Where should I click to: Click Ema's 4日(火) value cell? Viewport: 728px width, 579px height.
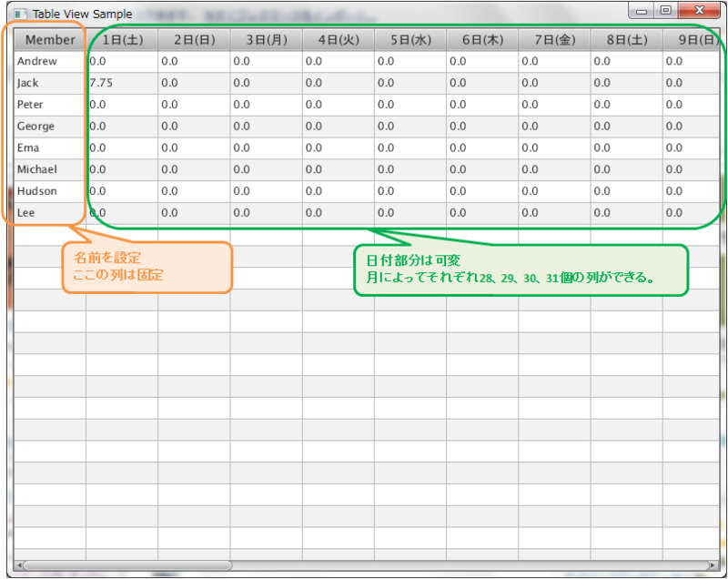click(x=339, y=147)
